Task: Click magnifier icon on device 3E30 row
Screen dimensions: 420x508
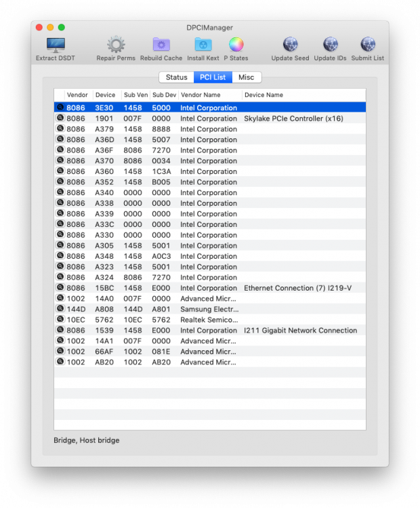Action: [60, 107]
